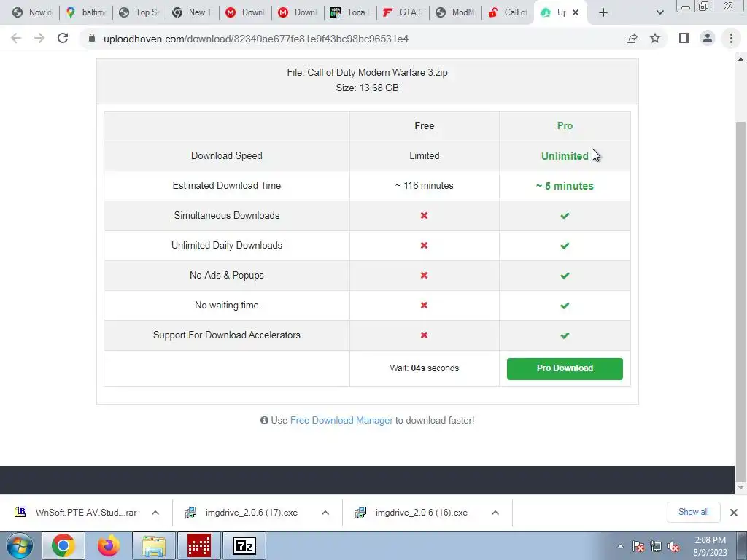Image resolution: width=747 pixels, height=560 pixels.
Task: Click the 'Wait: 04s seconds' countdown text
Action: pos(424,368)
